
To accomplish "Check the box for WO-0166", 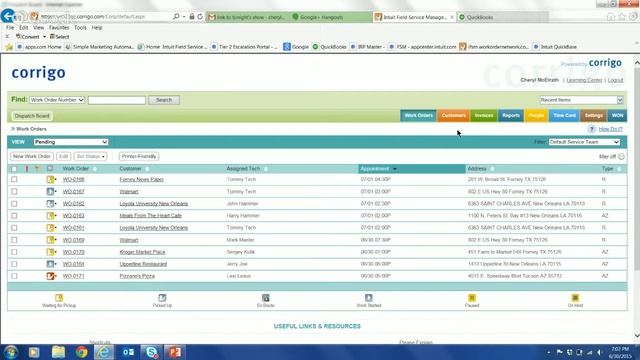I will (x=14, y=179).
